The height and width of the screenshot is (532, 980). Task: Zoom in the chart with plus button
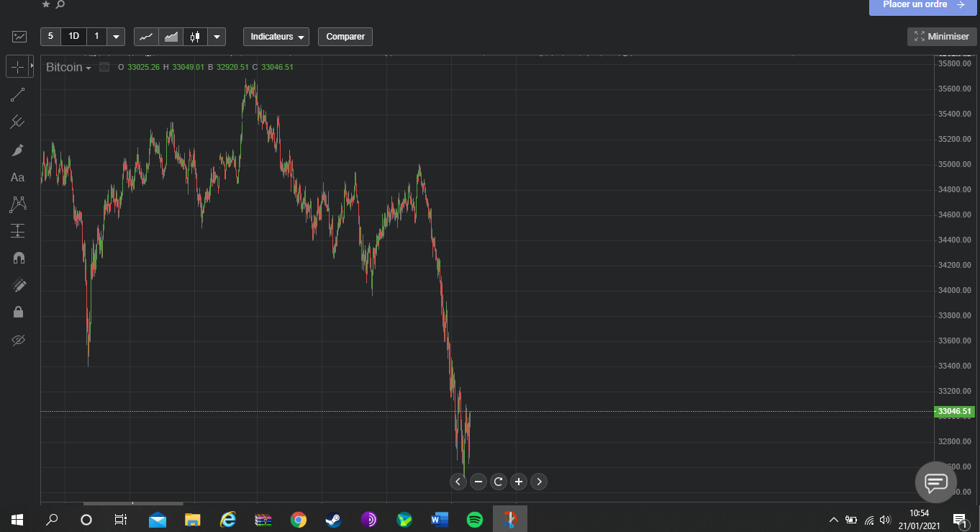tap(519, 482)
